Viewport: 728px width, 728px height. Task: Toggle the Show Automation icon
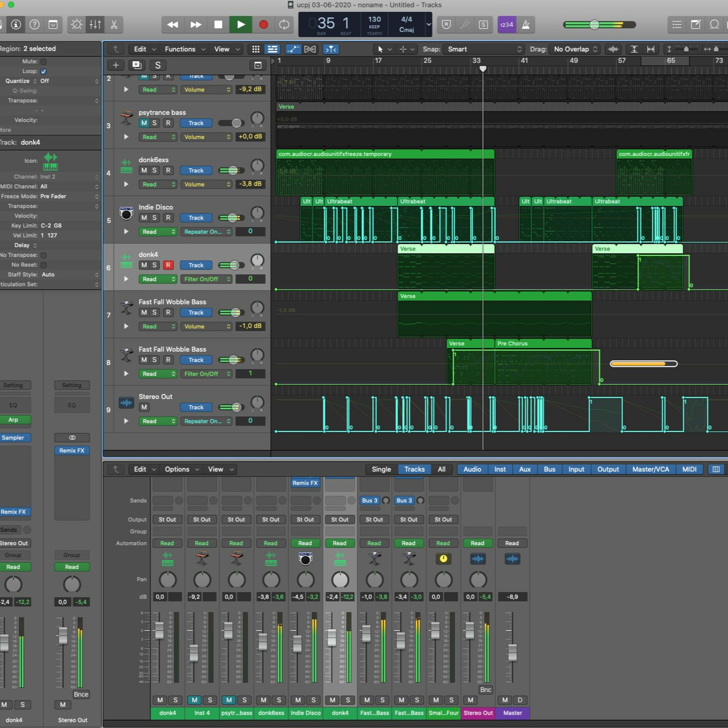click(x=293, y=49)
